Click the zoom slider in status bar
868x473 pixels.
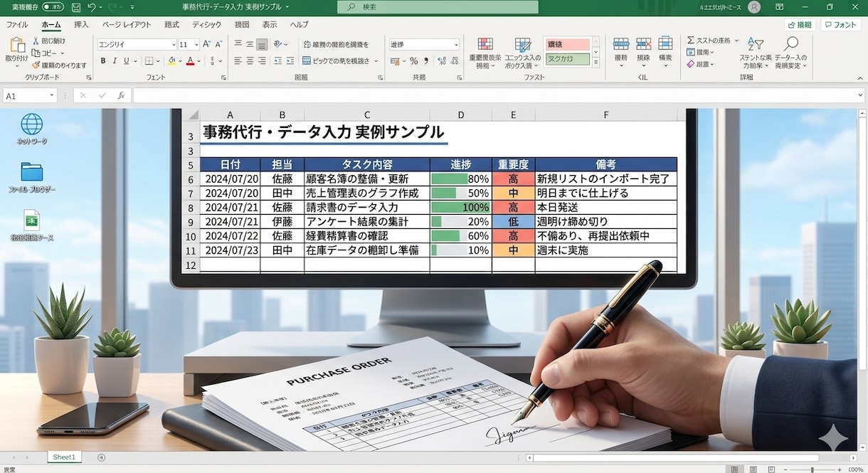point(813,469)
